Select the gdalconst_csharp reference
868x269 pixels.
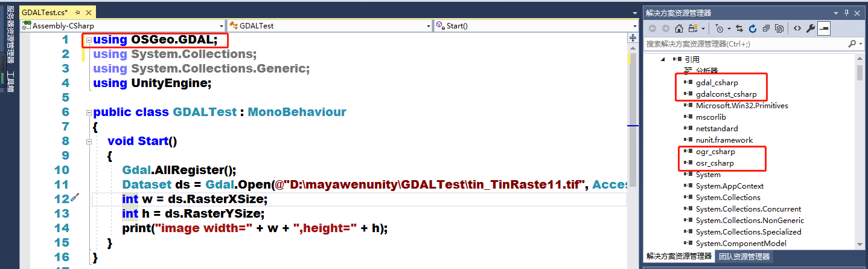coord(726,94)
